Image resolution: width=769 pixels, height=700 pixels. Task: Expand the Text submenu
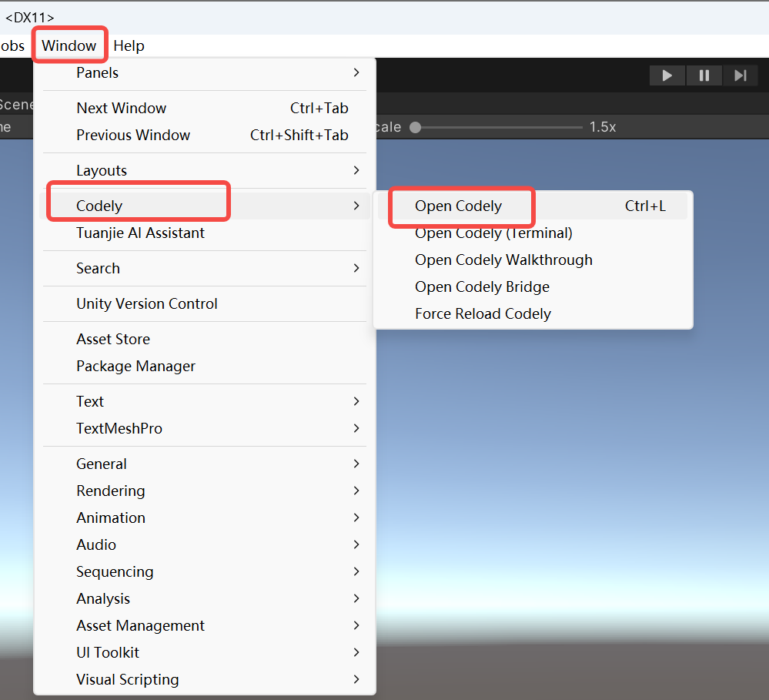click(205, 401)
